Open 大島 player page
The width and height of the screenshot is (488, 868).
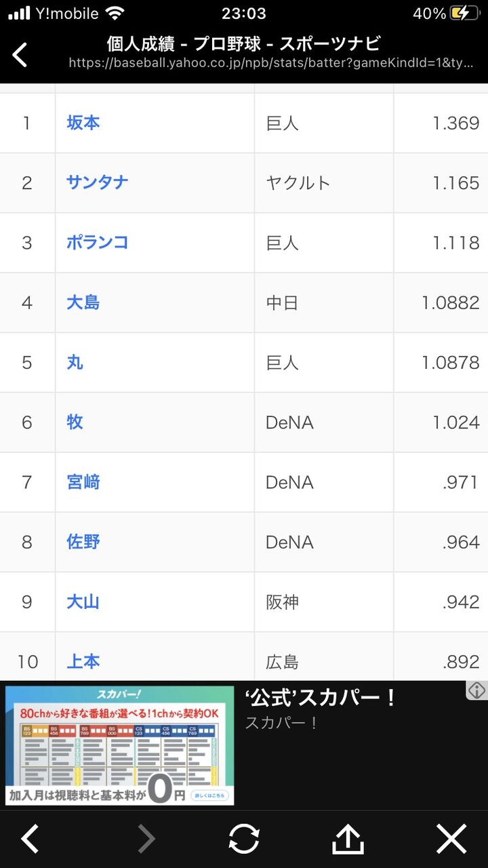83,302
